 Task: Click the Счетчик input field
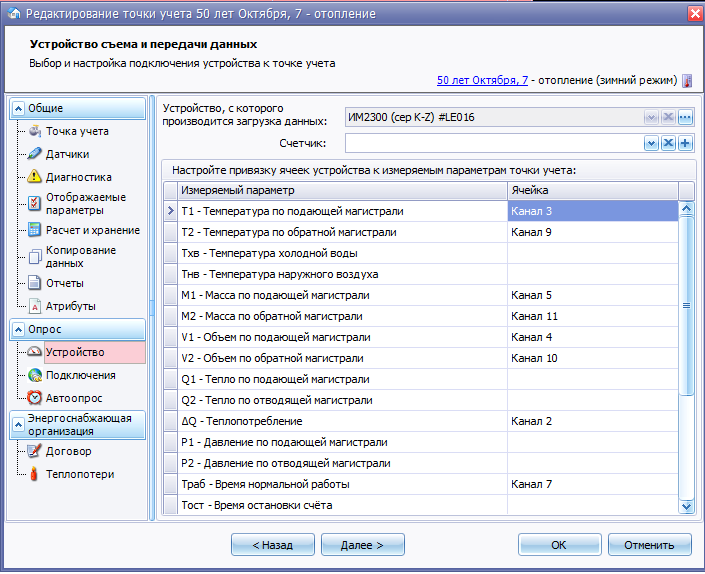click(x=494, y=143)
